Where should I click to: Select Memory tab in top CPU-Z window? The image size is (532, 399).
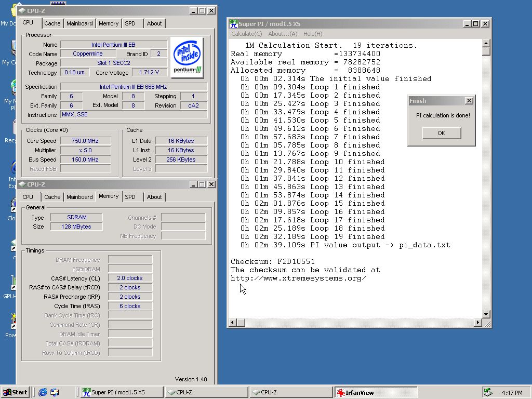pyautogui.click(x=109, y=23)
